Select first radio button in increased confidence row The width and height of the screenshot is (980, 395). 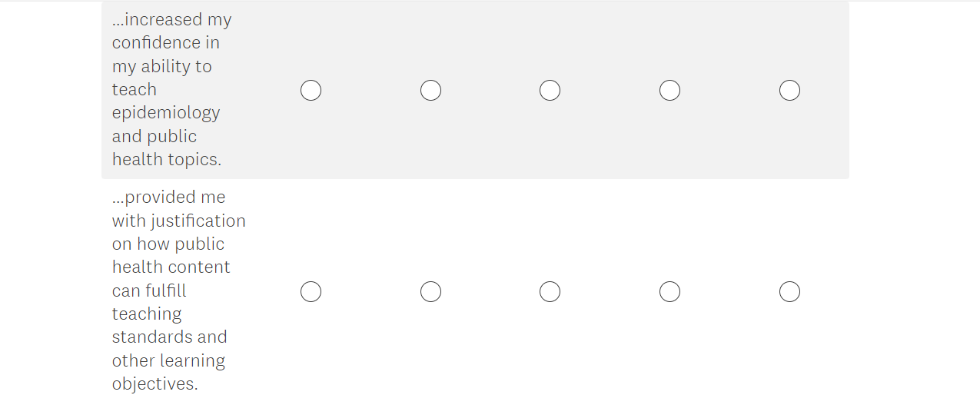tap(311, 91)
